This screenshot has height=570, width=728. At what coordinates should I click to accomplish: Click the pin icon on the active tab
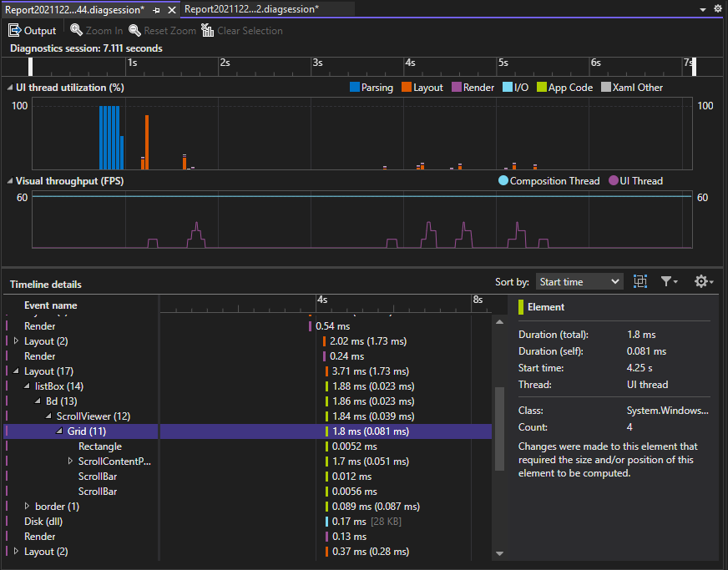tap(159, 11)
